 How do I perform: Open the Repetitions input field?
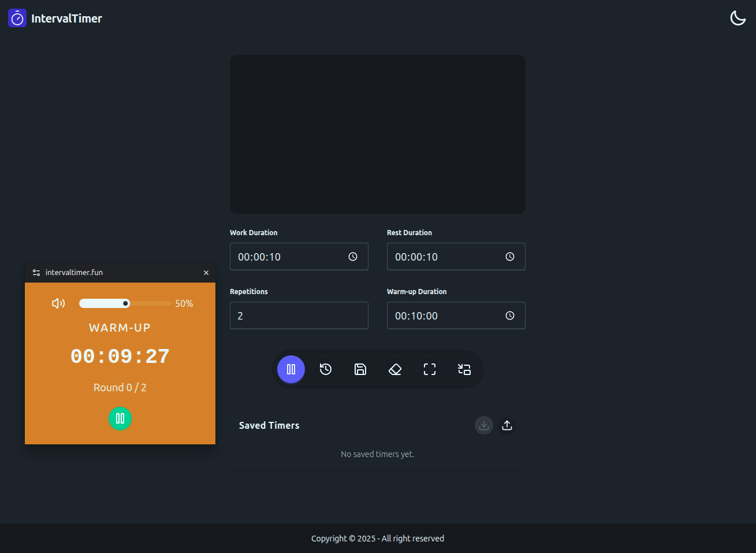[299, 316]
